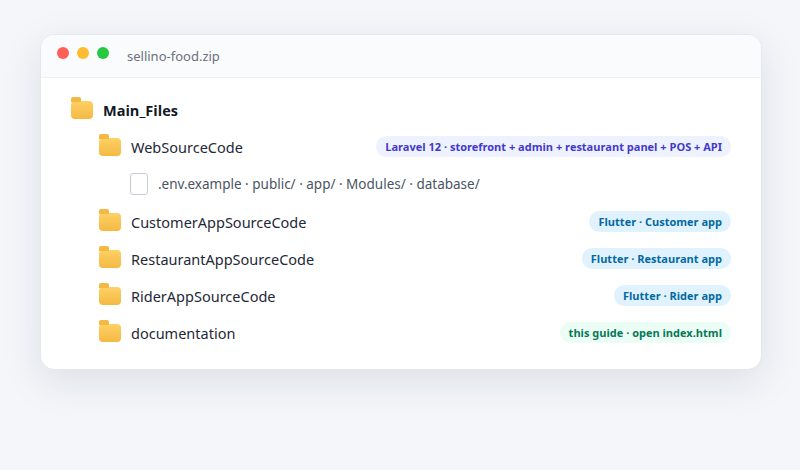The image size is (800, 470).
Task: Click the Flutter · Rider app badge
Action: (672, 296)
